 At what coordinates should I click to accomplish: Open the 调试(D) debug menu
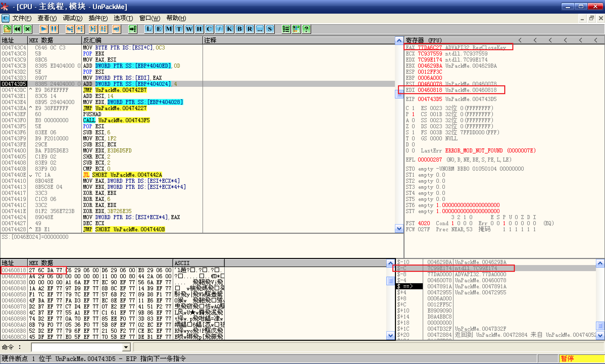[x=72, y=18]
